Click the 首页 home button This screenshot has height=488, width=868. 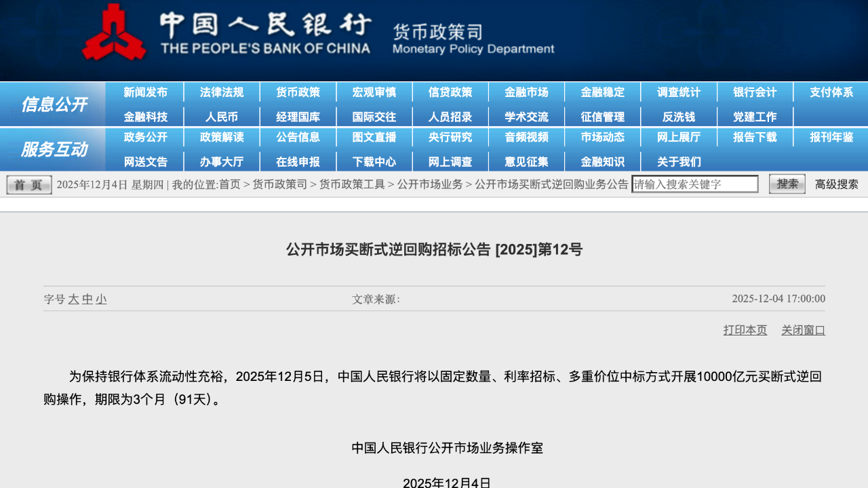pos(28,184)
